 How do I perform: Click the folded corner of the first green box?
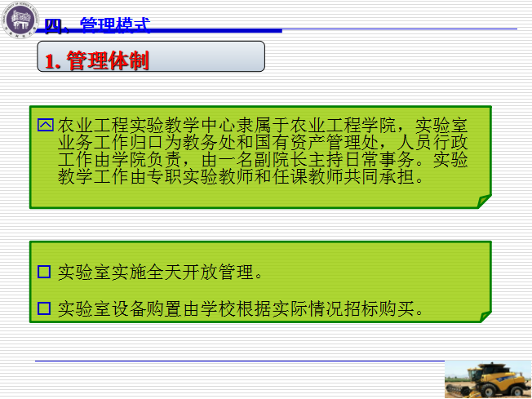(x=485, y=201)
